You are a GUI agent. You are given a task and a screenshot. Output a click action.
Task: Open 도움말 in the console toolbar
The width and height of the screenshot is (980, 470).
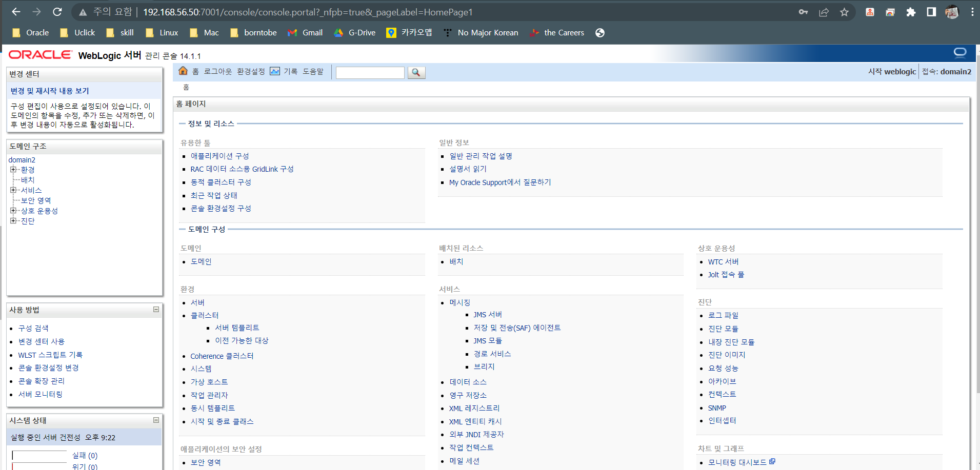[313, 71]
